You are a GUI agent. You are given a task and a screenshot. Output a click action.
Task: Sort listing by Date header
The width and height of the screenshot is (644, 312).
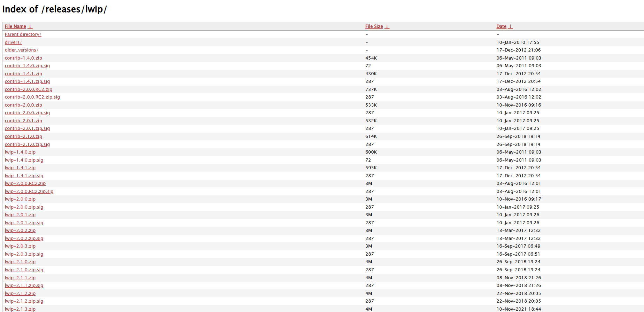pos(501,26)
